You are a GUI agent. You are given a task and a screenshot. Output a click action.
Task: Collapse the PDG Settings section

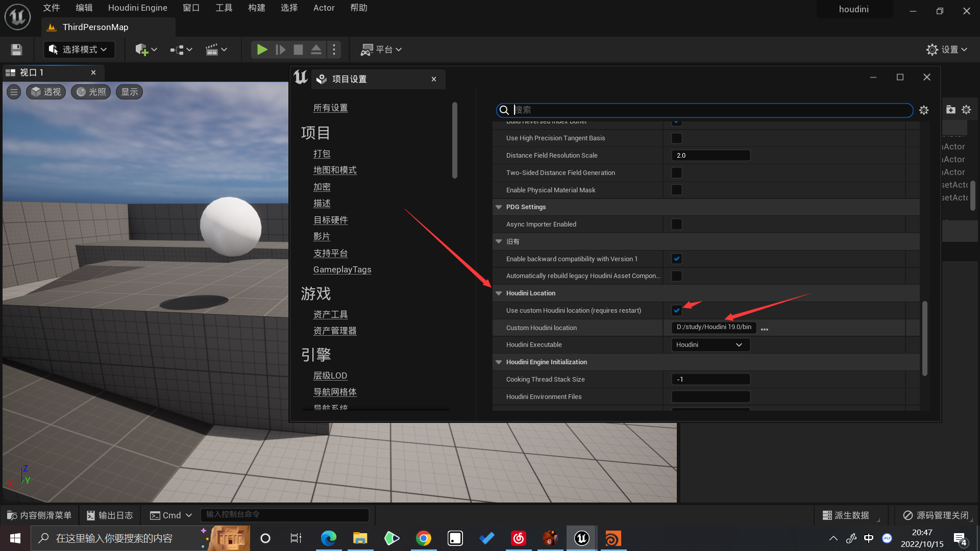point(499,207)
